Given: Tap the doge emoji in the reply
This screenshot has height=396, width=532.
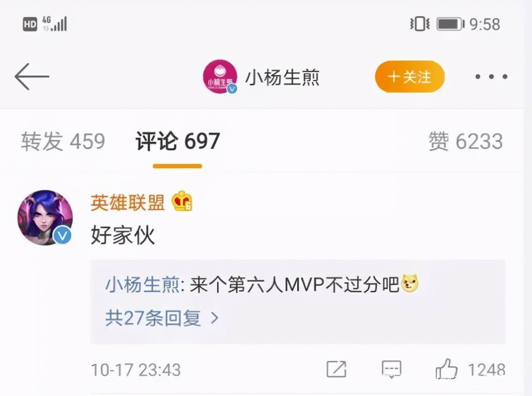Looking at the screenshot, I should point(410,284).
